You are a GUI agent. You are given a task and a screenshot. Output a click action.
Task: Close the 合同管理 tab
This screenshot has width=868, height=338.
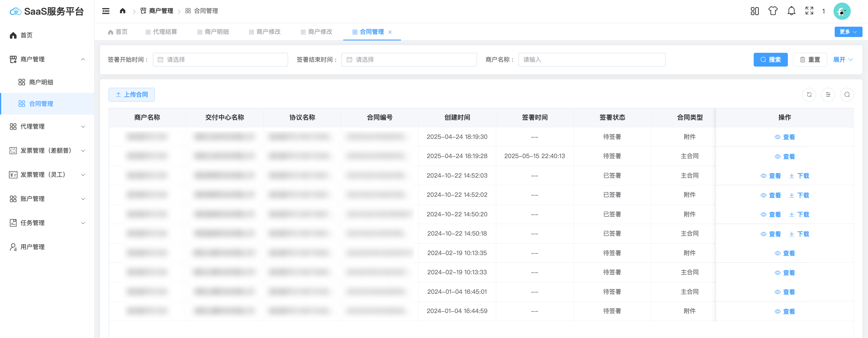[x=390, y=32]
